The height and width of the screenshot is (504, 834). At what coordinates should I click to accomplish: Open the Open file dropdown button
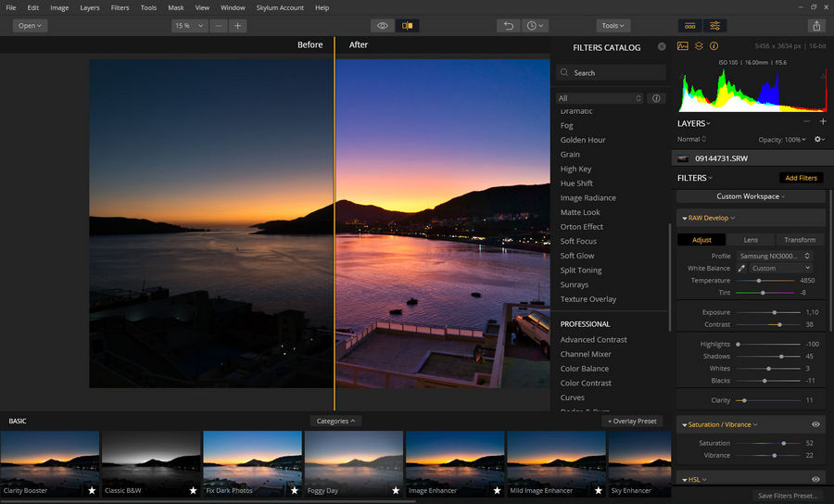[30, 26]
